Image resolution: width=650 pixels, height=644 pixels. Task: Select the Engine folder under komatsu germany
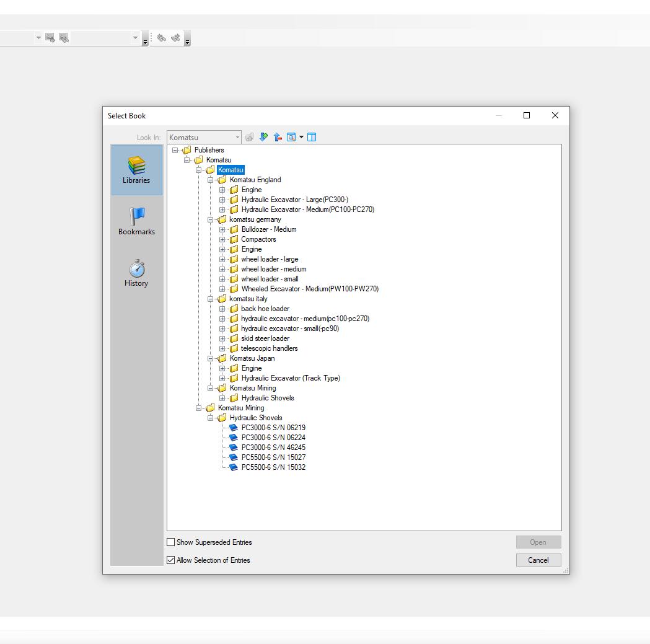pos(251,249)
